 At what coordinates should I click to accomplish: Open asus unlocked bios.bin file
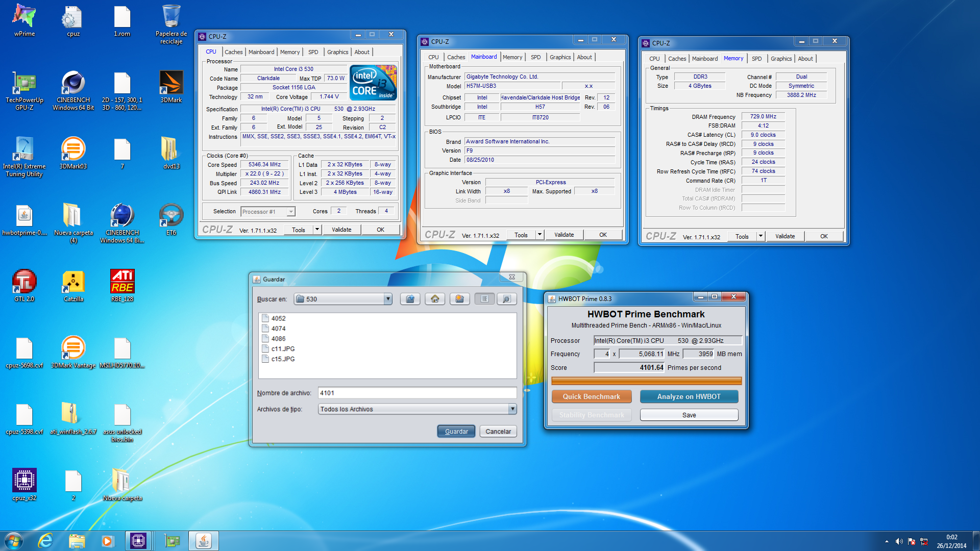[x=122, y=422]
